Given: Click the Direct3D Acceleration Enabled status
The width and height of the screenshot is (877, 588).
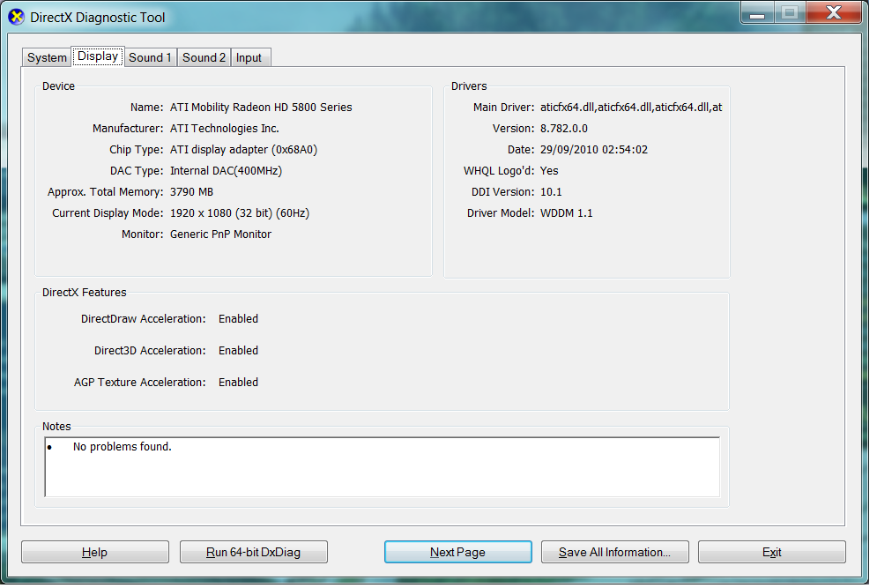Looking at the screenshot, I should pyautogui.click(x=238, y=352).
